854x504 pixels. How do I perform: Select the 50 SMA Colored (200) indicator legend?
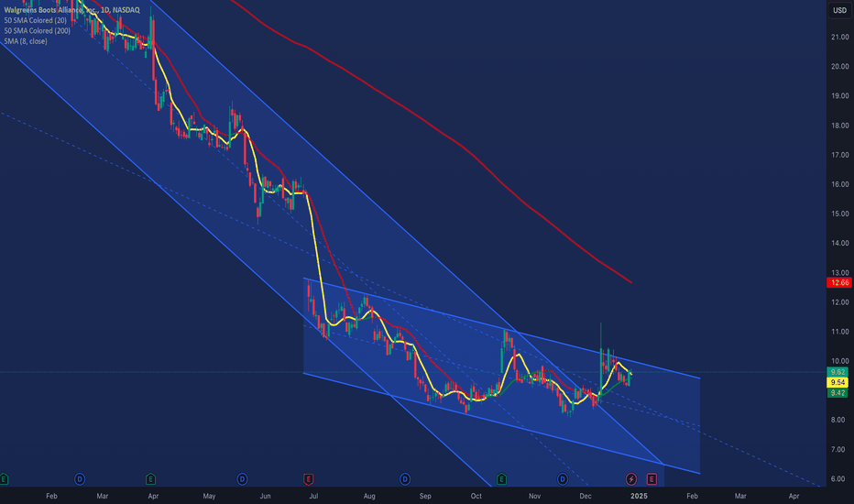(37, 30)
